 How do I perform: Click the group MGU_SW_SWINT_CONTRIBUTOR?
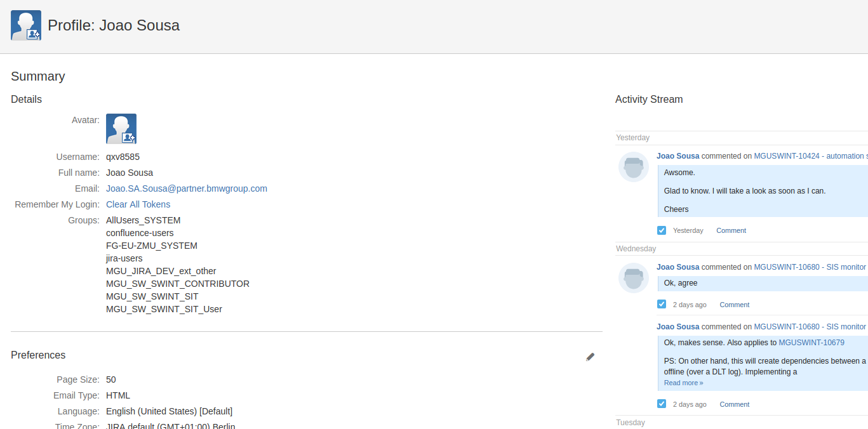coord(178,284)
